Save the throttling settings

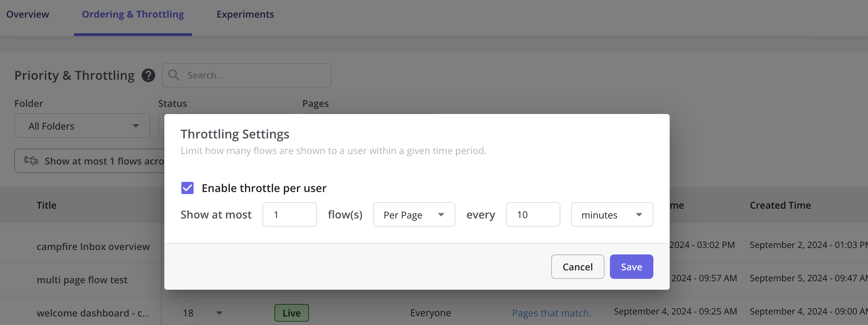pyautogui.click(x=631, y=267)
